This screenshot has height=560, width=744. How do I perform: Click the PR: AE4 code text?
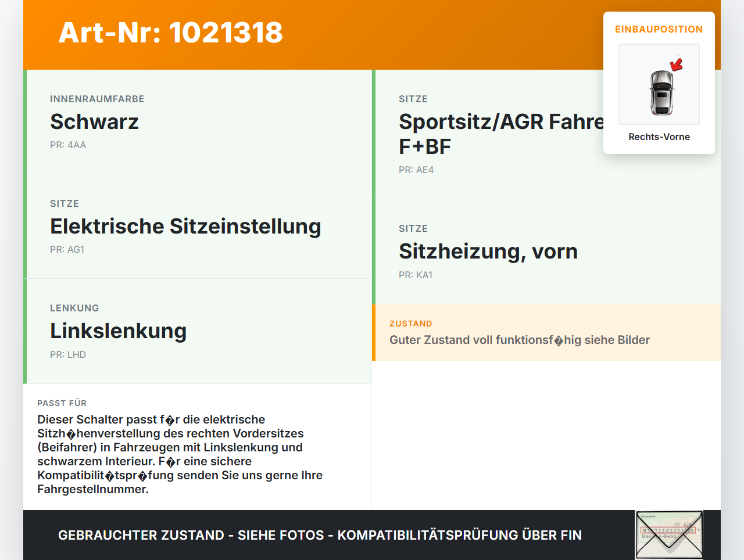416,170
